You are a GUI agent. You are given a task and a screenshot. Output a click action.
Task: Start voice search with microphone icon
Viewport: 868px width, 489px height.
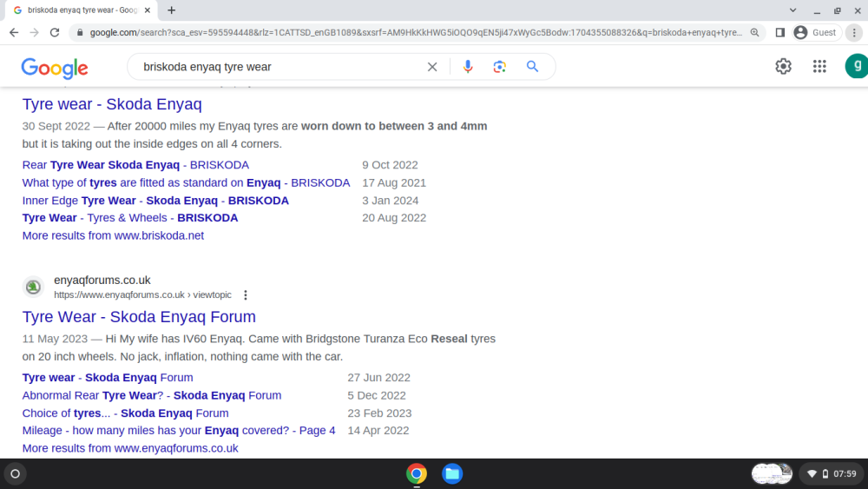point(468,67)
